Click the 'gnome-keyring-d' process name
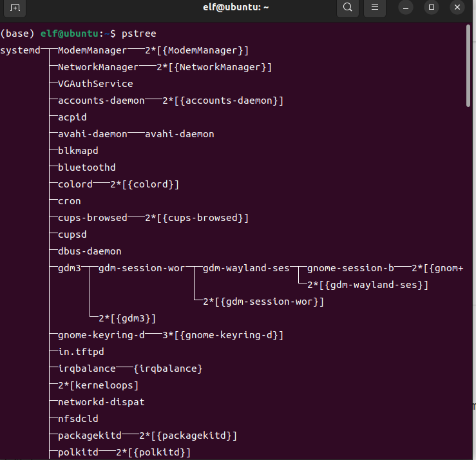 tap(101, 335)
